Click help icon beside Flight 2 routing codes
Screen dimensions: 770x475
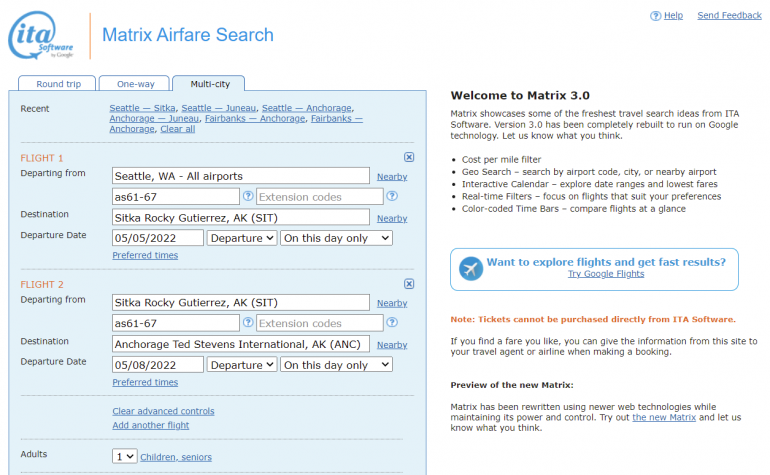coord(248,323)
